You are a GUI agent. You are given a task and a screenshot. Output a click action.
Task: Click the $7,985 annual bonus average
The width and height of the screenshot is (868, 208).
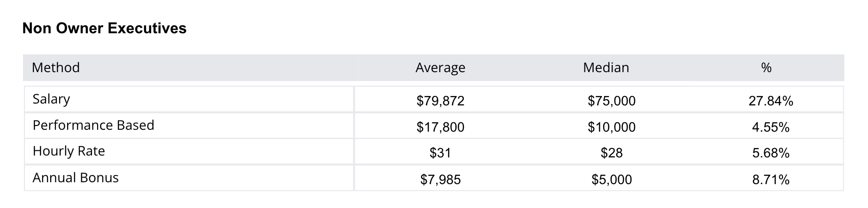tap(440, 179)
